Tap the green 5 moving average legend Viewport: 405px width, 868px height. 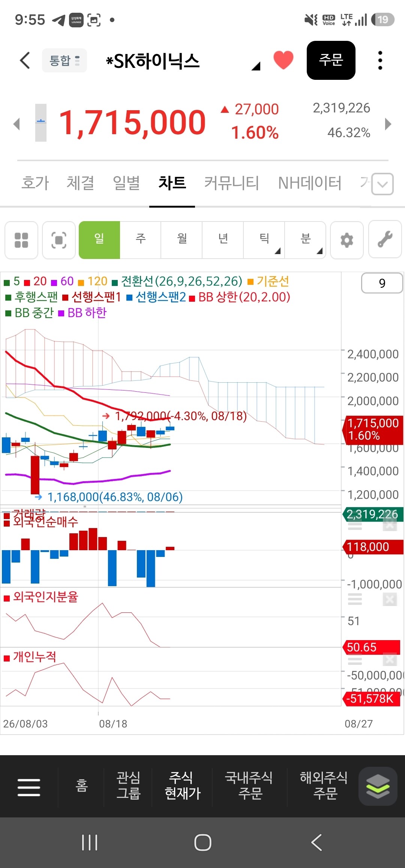point(12,281)
